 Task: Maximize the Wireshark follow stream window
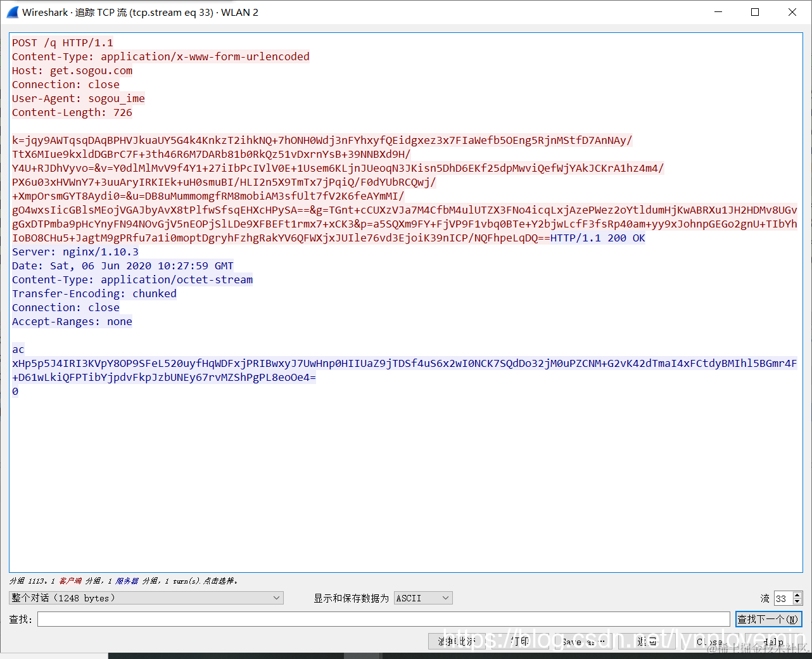755,12
